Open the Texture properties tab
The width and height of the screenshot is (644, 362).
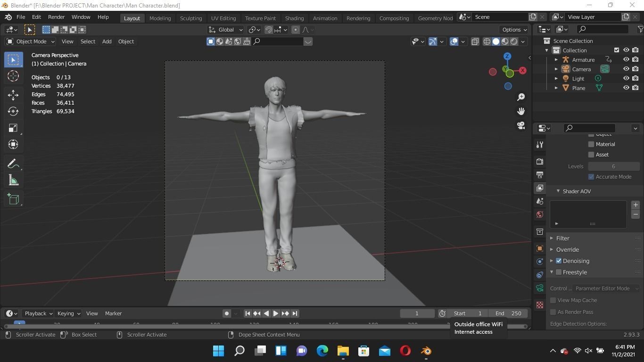tap(540, 305)
